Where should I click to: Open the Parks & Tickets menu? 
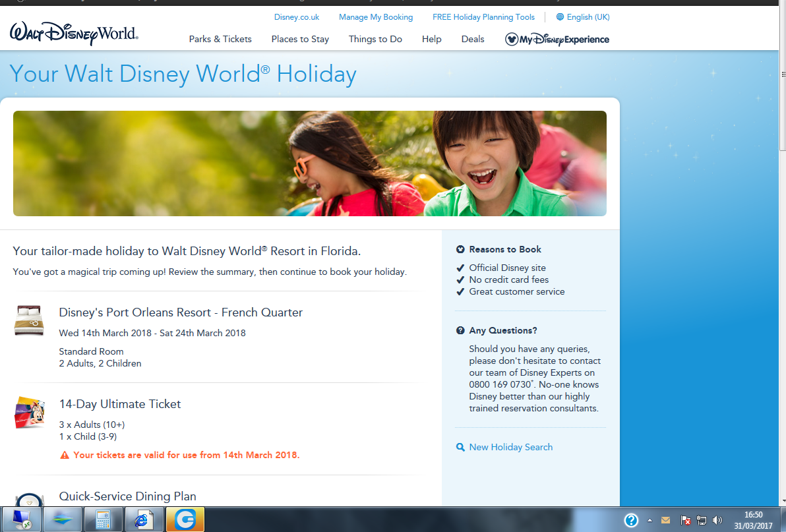tap(220, 39)
